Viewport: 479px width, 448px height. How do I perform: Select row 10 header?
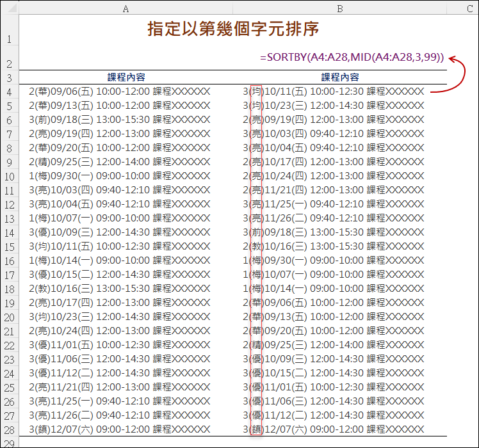10,176
